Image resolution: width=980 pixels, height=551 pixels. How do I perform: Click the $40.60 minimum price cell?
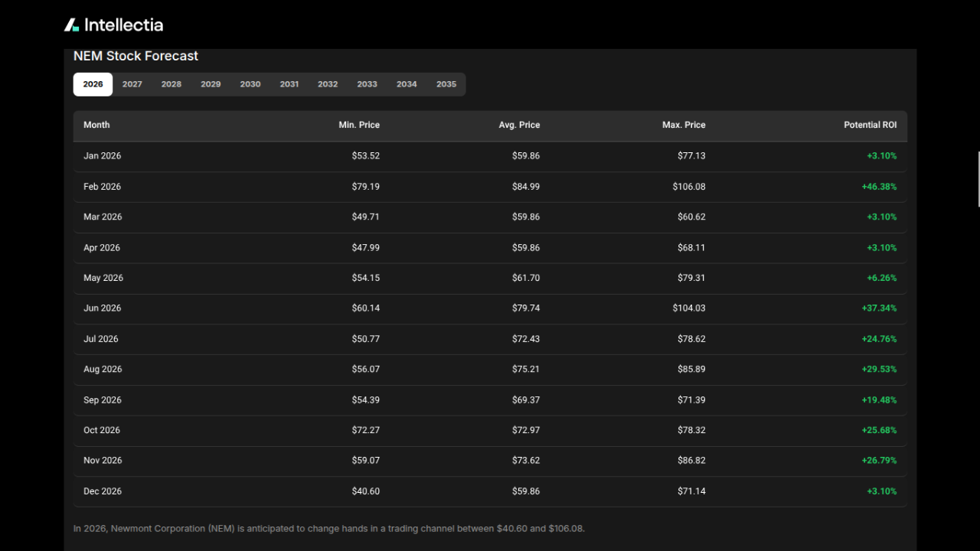(x=366, y=491)
